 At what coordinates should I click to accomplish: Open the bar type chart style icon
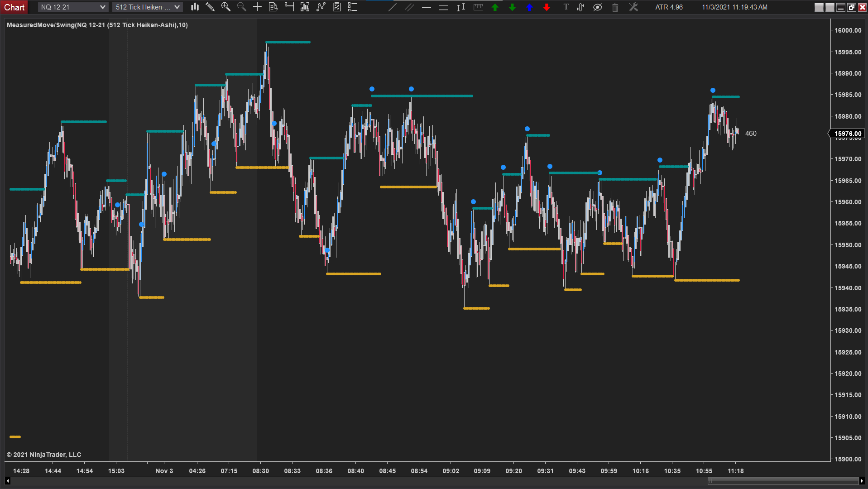coord(195,7)
